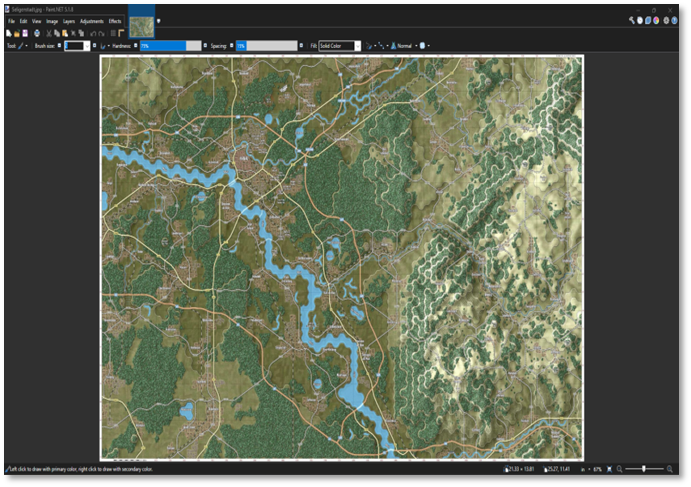
Task: Open the Adjustments menu
Action: point(91,21)
